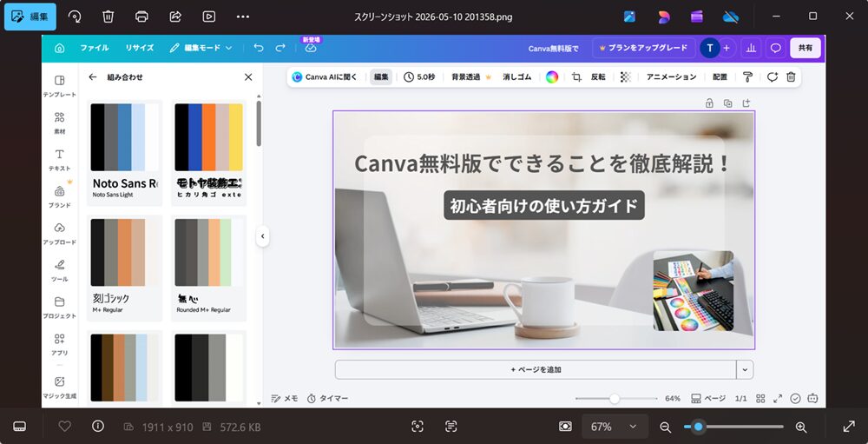868x444 pixels.
Task: Click the cloud save status icon
Action: (x=311, y=49)
